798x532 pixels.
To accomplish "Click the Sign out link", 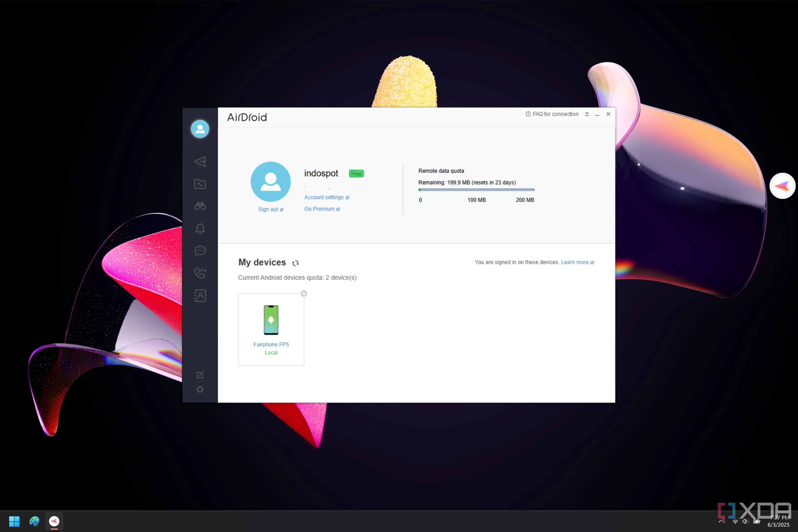I will (271, 209).
